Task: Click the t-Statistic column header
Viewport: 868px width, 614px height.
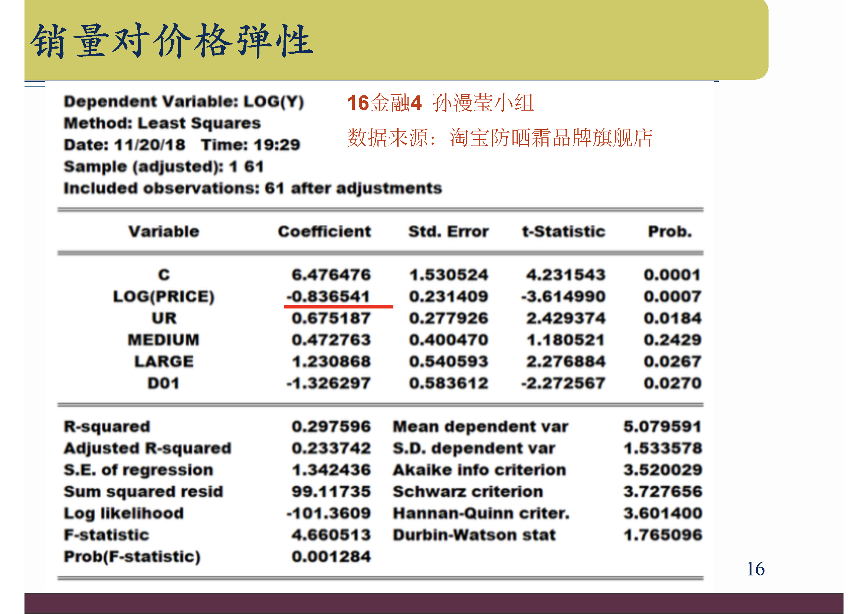Action: tap(564, 231)
